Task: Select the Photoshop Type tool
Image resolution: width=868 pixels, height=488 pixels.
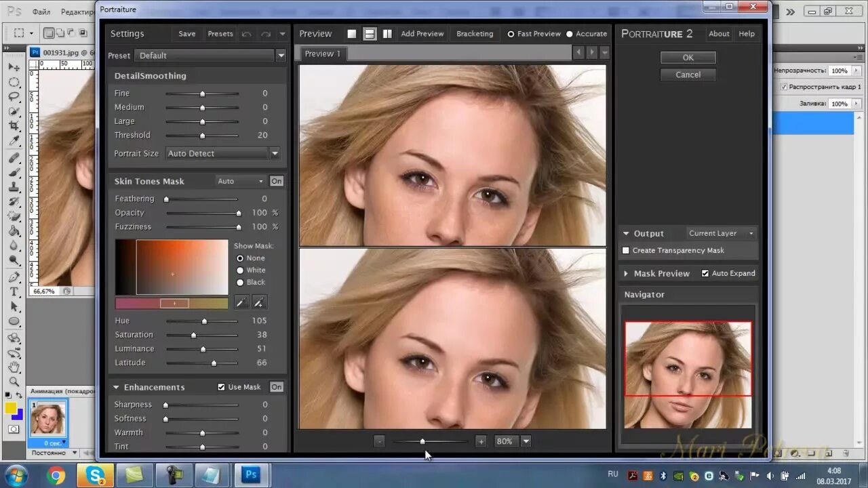Action: tap(14, 291)
